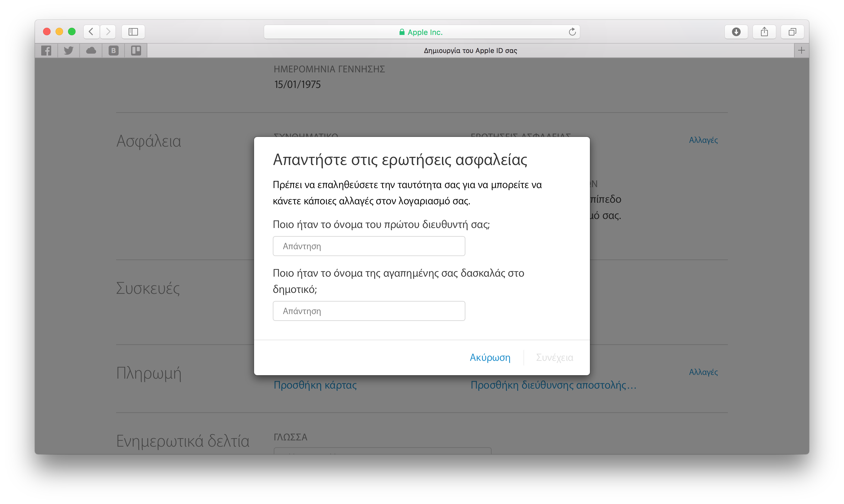Click the birth date 15/01/1975
The width and height of the screenshot is (844, 504).
(x=297, y=84)
